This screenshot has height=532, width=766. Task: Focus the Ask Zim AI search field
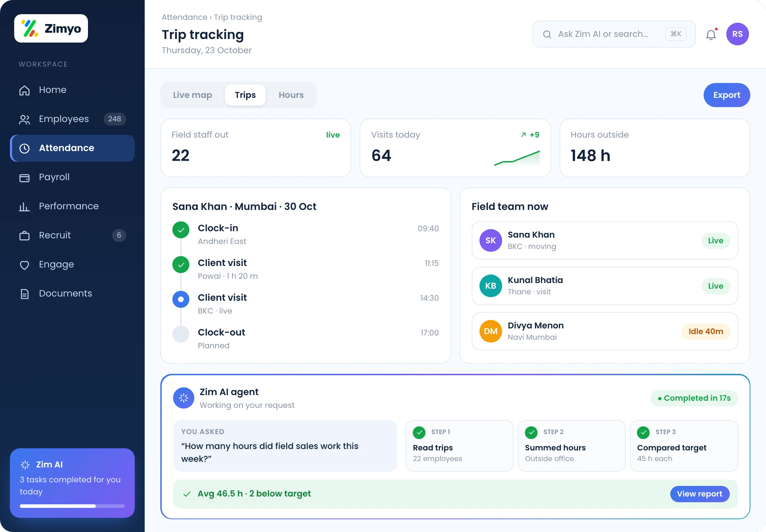click(x=614, y=34)
